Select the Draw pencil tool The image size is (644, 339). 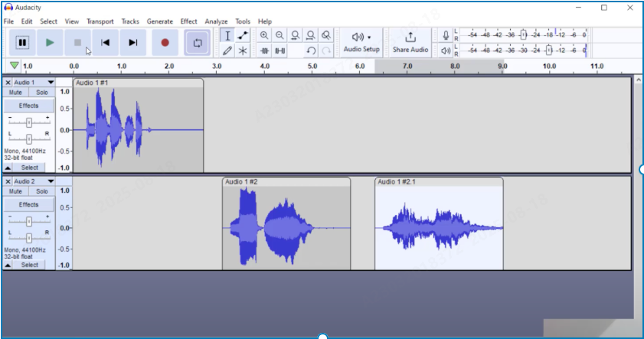tap(227, 51)
